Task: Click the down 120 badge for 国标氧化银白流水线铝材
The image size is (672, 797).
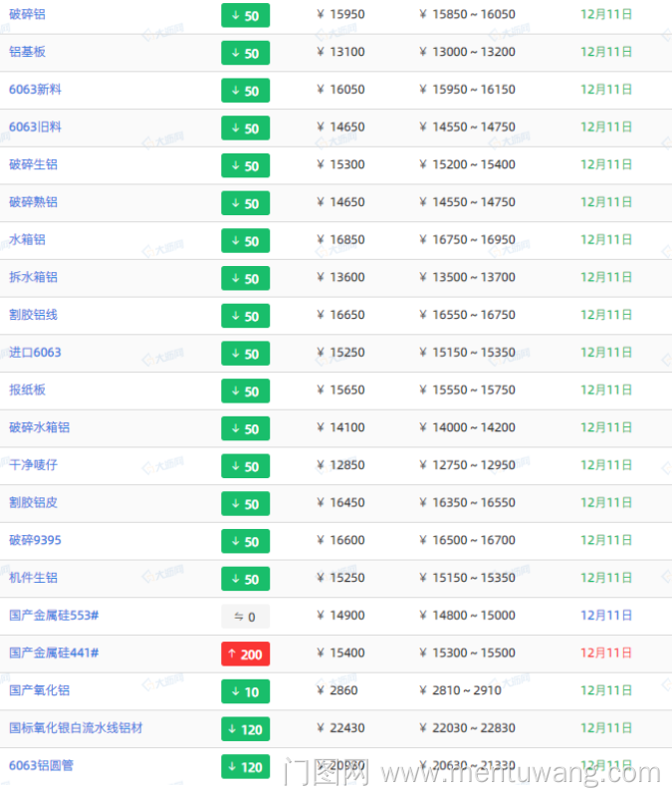Action: point(245,729)
